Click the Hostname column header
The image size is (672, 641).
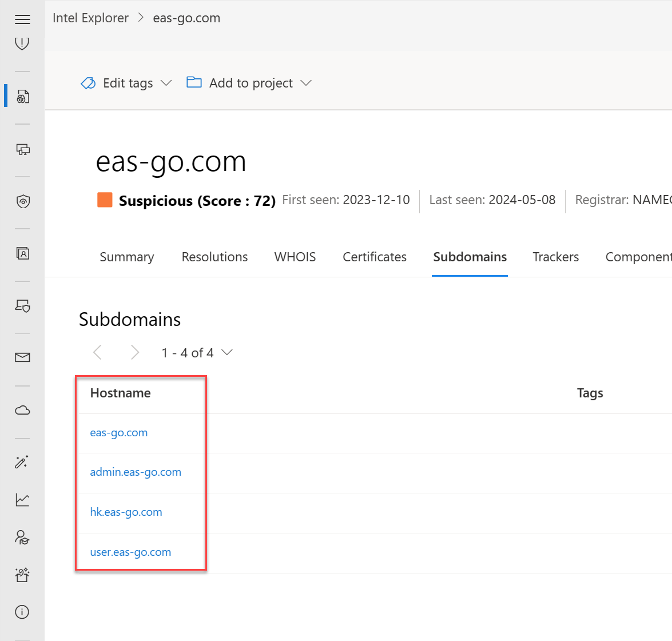121,393
